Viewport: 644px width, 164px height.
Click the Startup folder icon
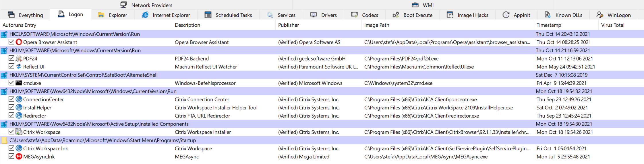tap(4, 140)
